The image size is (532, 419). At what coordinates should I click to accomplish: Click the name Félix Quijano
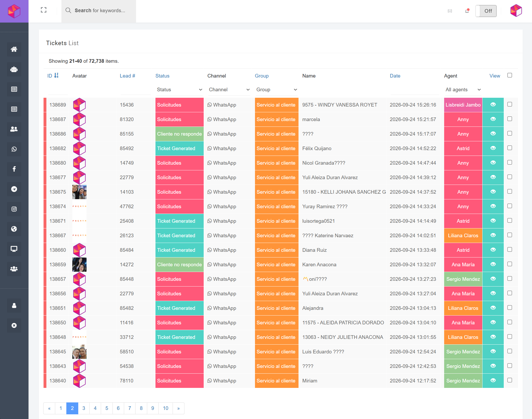coord(317,148)
